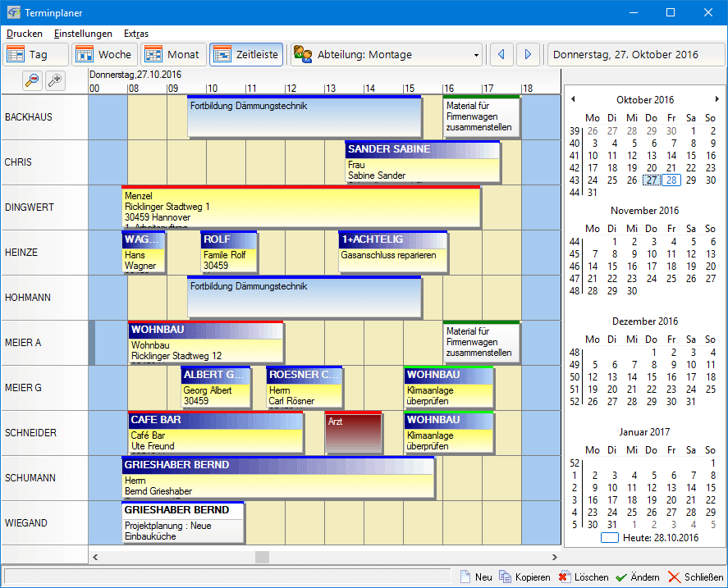Click the Ändern button
Image resolution: width=728 pixels, height=588 pixels.
coord(638,577)
